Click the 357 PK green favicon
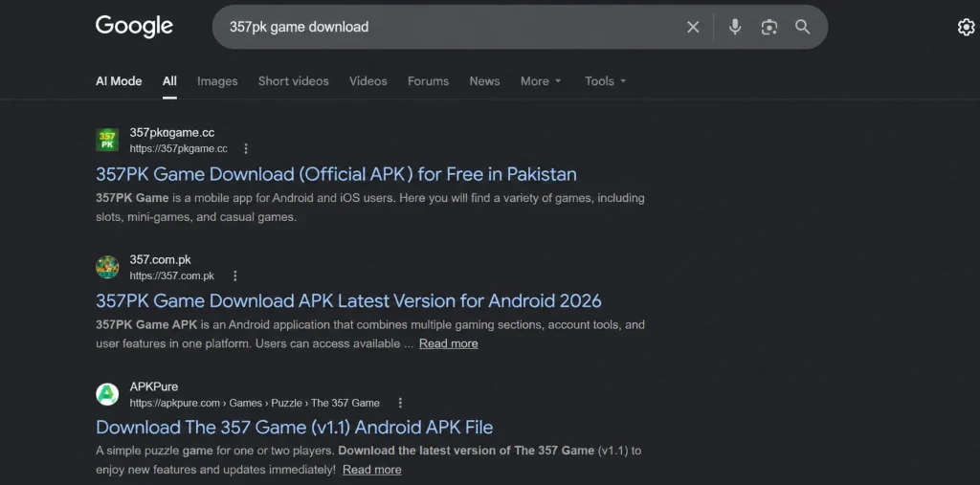The height and width of the screenshot is (485, 980). coord(107,140)
